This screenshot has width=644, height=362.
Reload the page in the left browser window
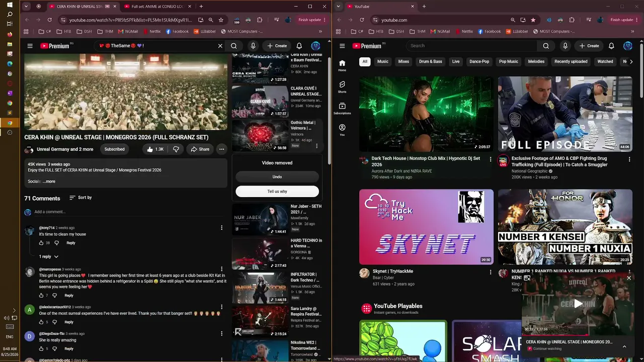click(49, 20)
